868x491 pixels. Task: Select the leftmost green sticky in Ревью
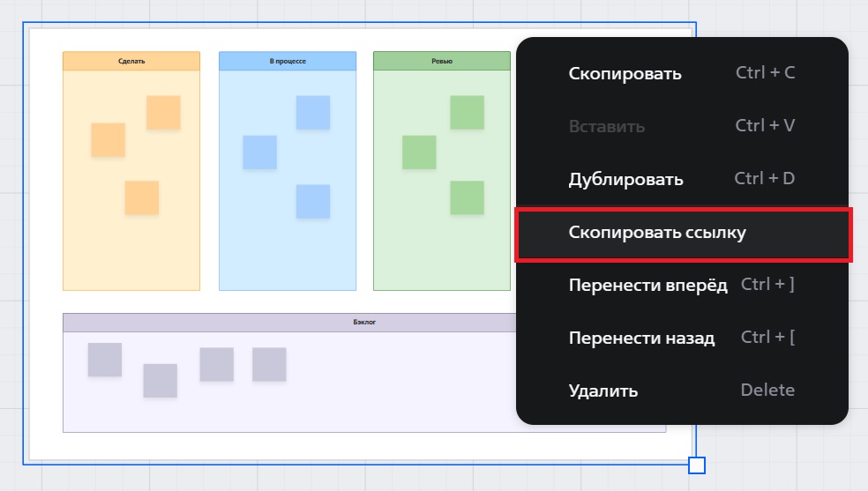click(x=419, y=153)
